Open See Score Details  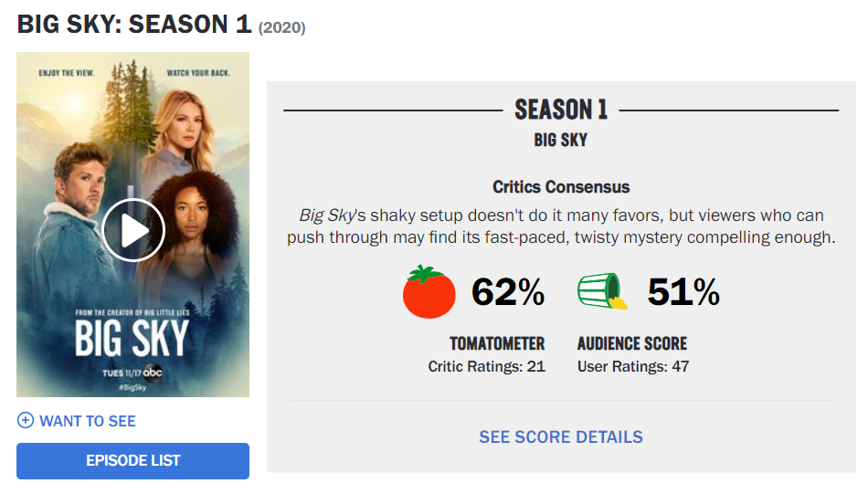(x=561, y=437)
